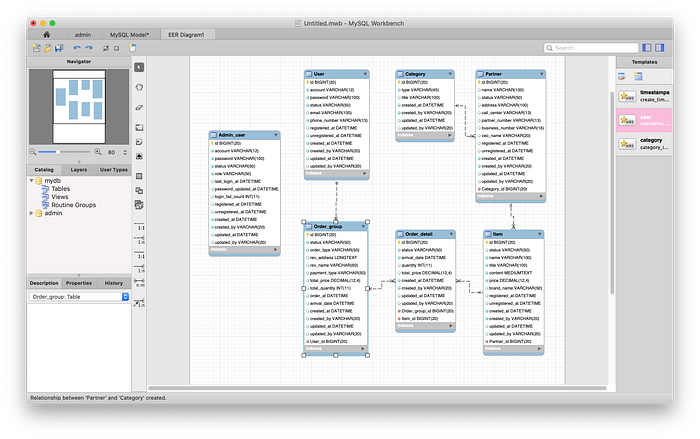Select the new routine group tool

pos(139,205)
